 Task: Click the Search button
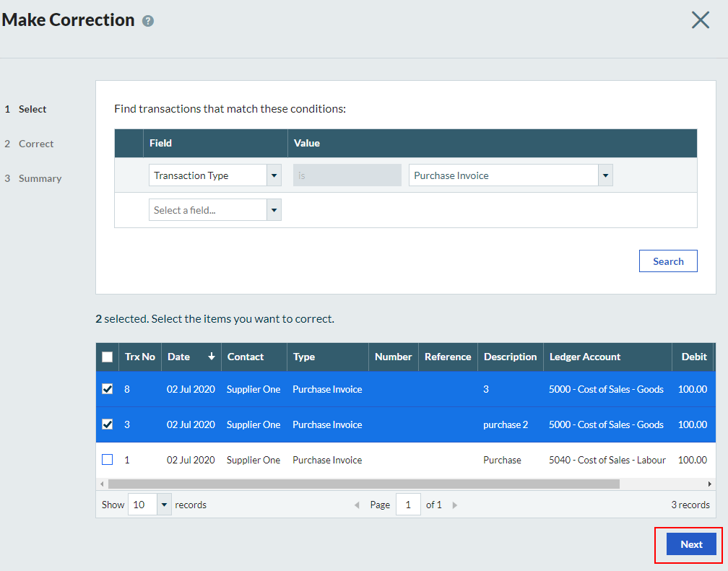[x=668, y=261]
